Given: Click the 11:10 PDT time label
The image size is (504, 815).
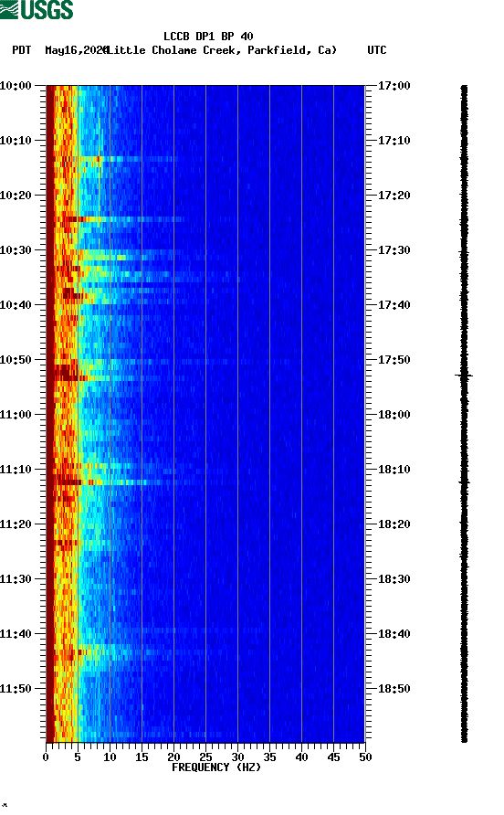Looking at the screenshot, I should [16, 470].
